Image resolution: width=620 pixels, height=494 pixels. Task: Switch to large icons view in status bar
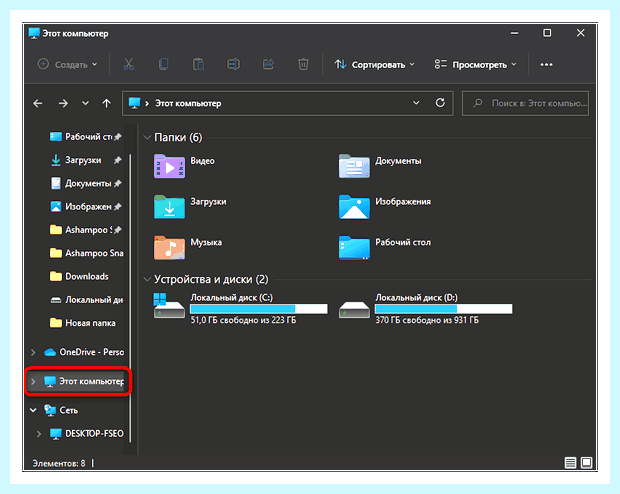[586, 462]
